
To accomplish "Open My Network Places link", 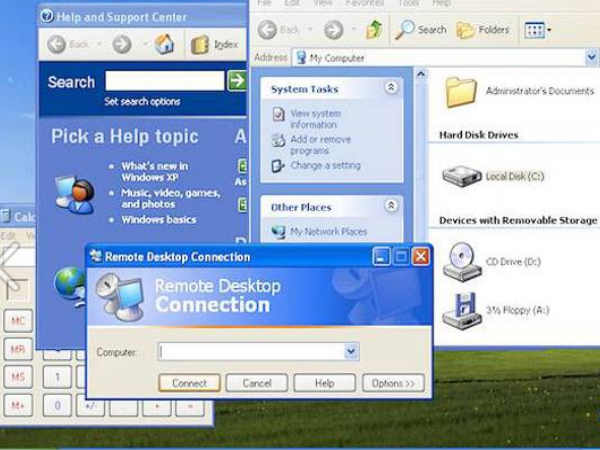I will coord(328,232).
